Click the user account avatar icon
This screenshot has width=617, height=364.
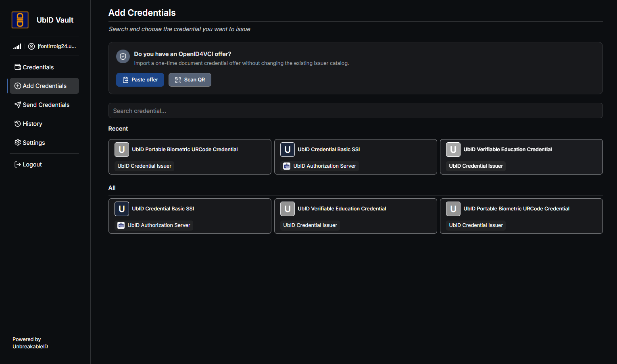pyautogui.click(x=31, y=46)
